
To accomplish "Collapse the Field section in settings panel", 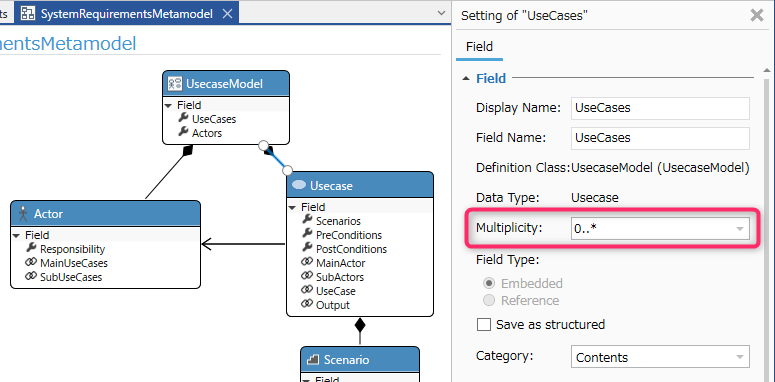I will 466,78.
